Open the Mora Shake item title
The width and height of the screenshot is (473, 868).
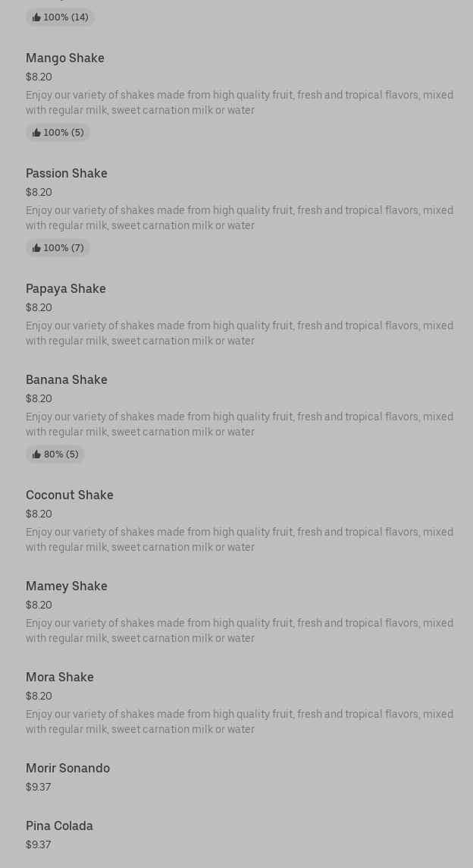point(60,677)
